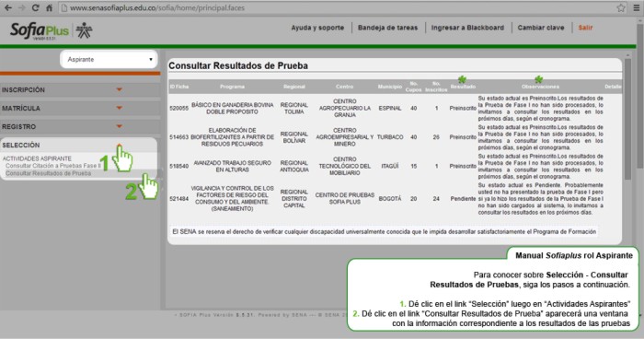Open Consultar Resultados de Prueba link
This screenshot has width=644, height=339.
tap(49, 173)
